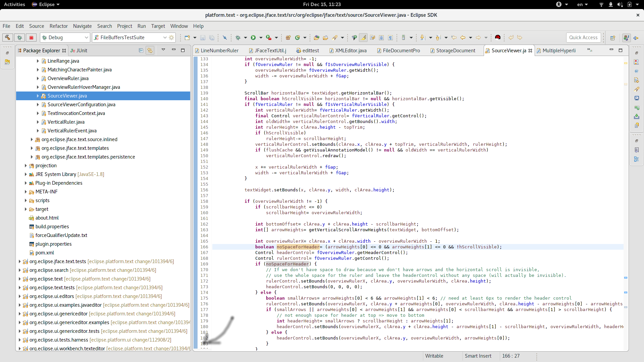Screen dimensions: 644x362
Task: Show hidden editor tabs list
Action: point(590,50)
